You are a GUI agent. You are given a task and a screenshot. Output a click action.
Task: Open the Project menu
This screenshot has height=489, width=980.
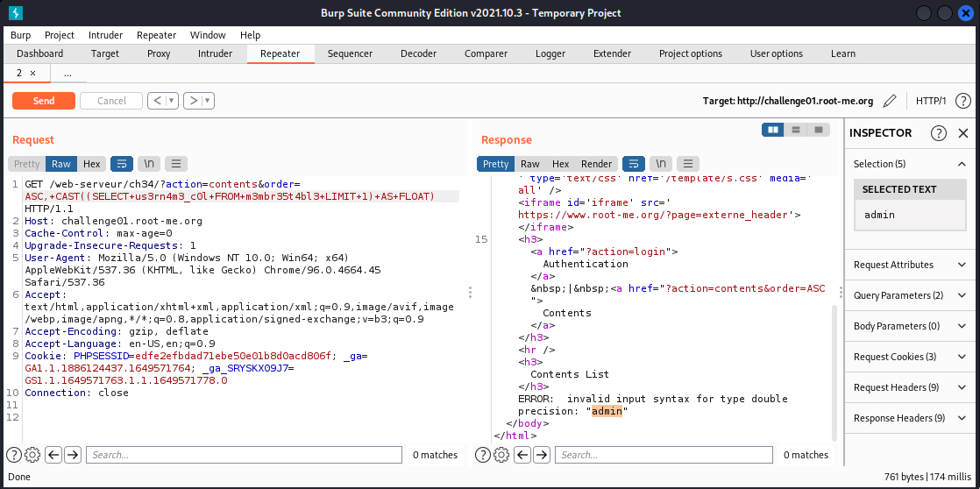[x=60, y=35]
